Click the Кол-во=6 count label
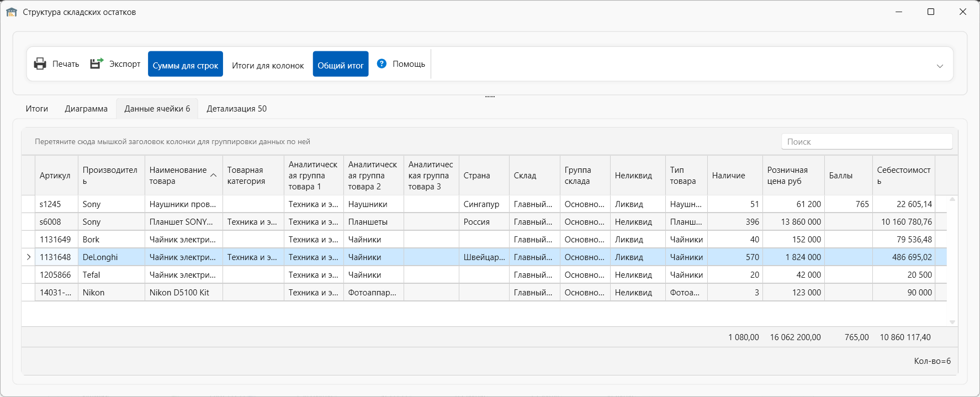This screenshot has width=980, height=397. coord(932,361)
